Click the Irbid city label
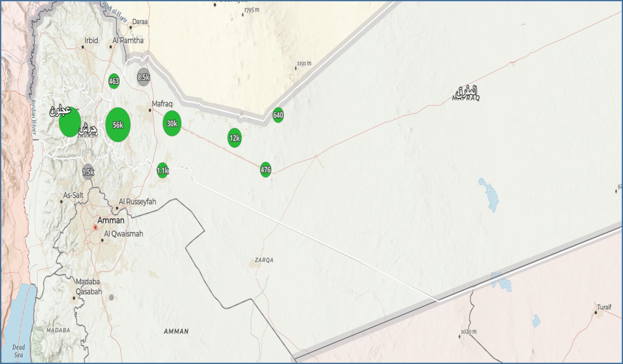Viewport: 623px width, 364px height. (91, 40)
